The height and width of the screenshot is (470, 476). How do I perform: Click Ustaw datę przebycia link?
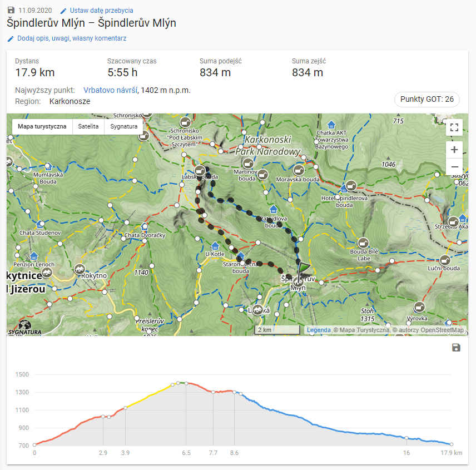(101, 11)
